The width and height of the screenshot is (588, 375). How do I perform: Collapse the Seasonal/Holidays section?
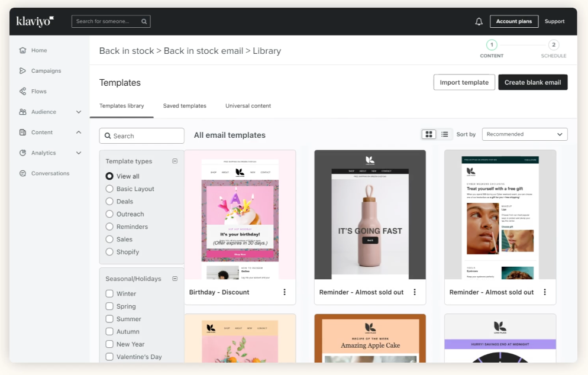(x=175, y=279)
